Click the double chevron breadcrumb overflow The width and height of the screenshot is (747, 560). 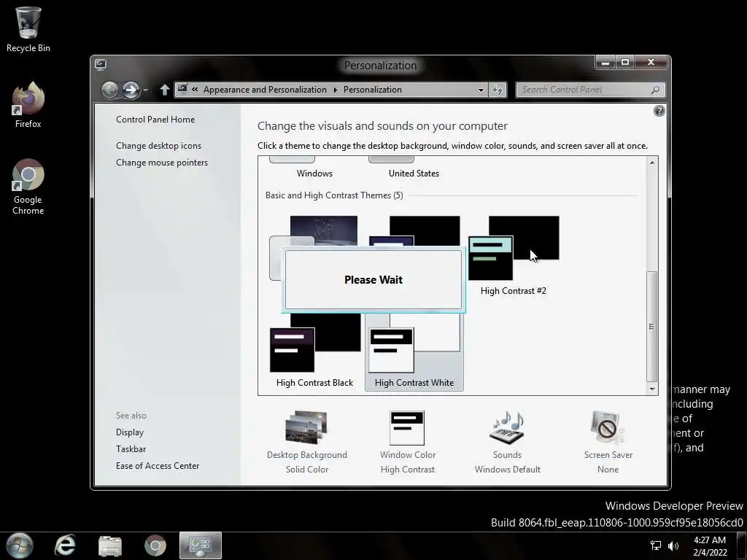pos(195,90)
